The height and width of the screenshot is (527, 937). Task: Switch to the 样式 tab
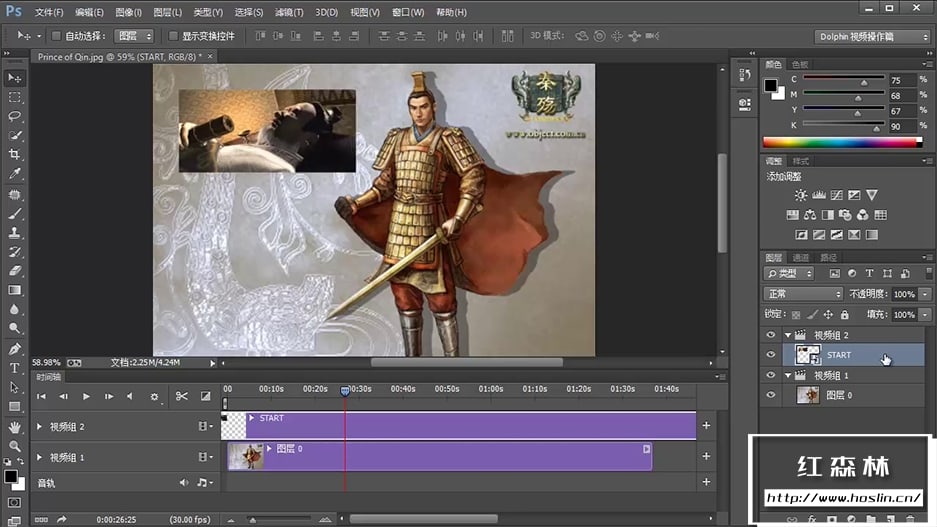pyautogui.click(x=801, y=161)
